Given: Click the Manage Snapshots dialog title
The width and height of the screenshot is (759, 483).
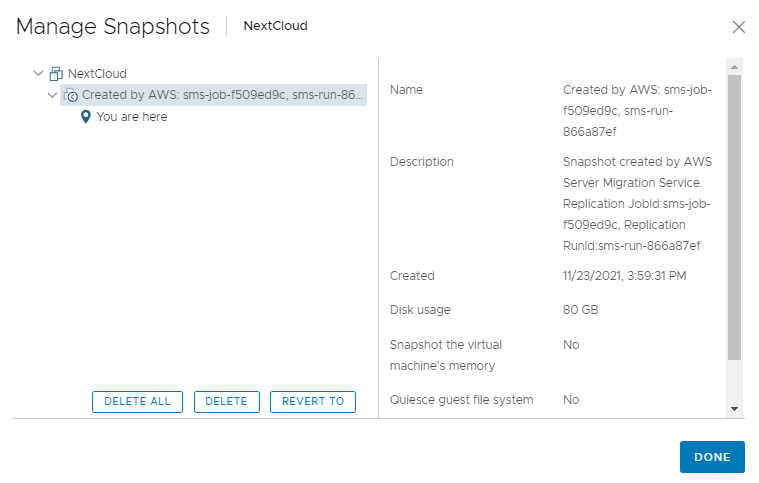Looking at the screenshot, I should tap(113, 27).
